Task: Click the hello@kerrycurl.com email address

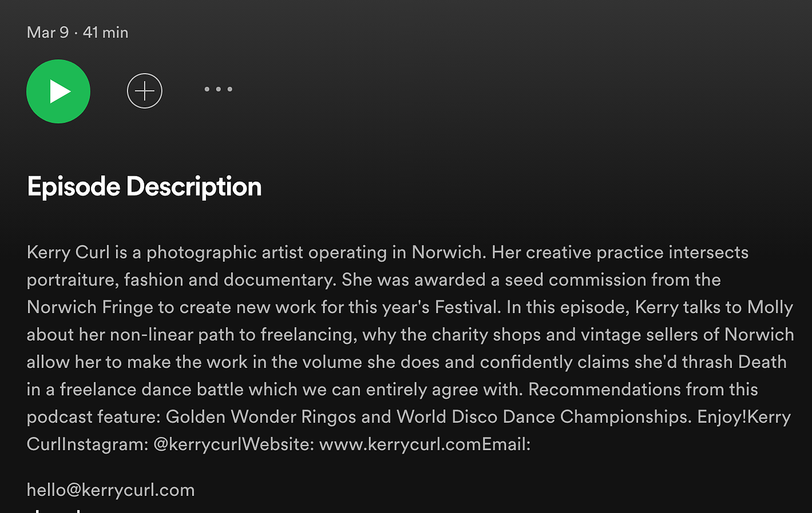Action: tap(111, 490)
